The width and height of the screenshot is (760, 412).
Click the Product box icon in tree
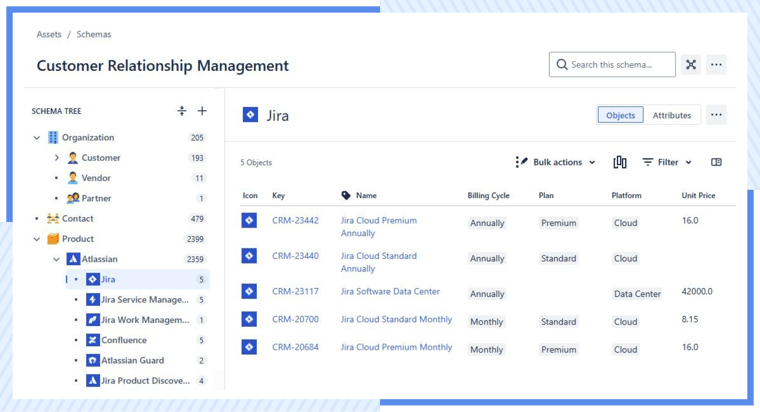point(53,239)
